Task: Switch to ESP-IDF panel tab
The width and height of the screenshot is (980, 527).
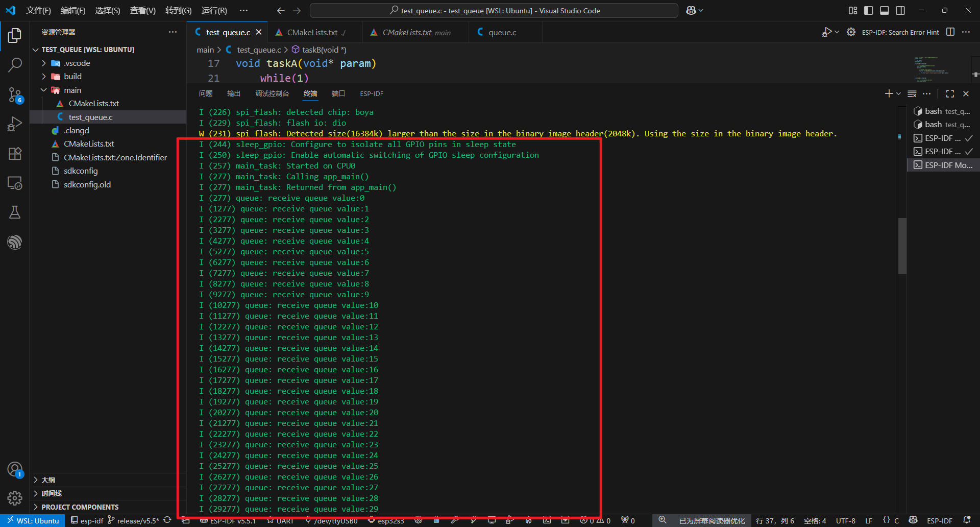Action: point(372,93)
